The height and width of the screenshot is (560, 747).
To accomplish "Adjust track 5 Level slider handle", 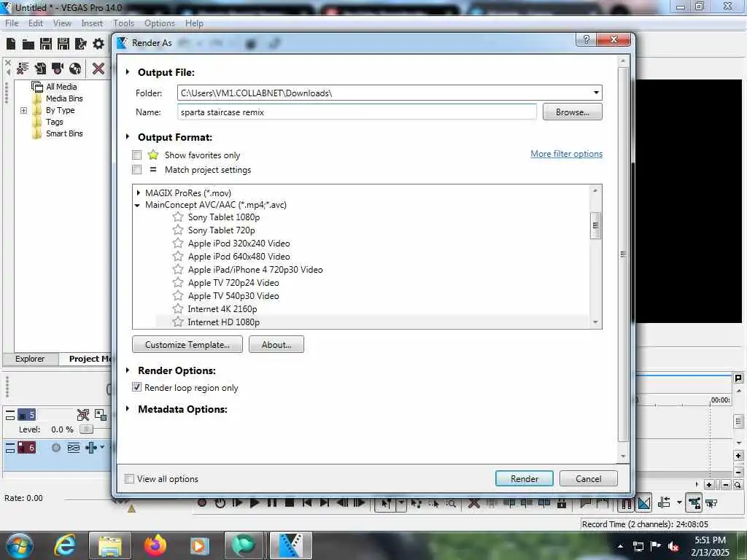I will coord(86,429).
